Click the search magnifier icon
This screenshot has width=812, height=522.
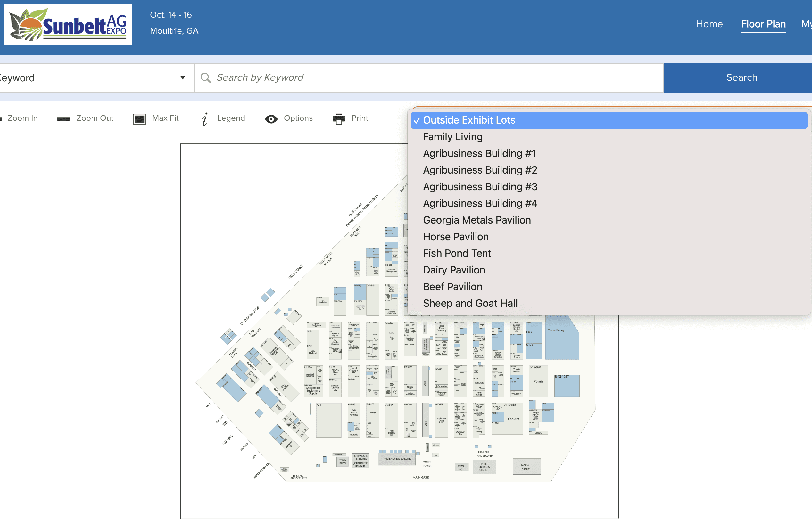pos(205,77)
